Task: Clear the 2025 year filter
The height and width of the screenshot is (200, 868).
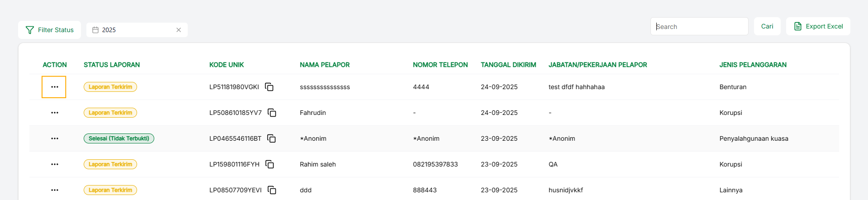Action: [x=179, y=30]
